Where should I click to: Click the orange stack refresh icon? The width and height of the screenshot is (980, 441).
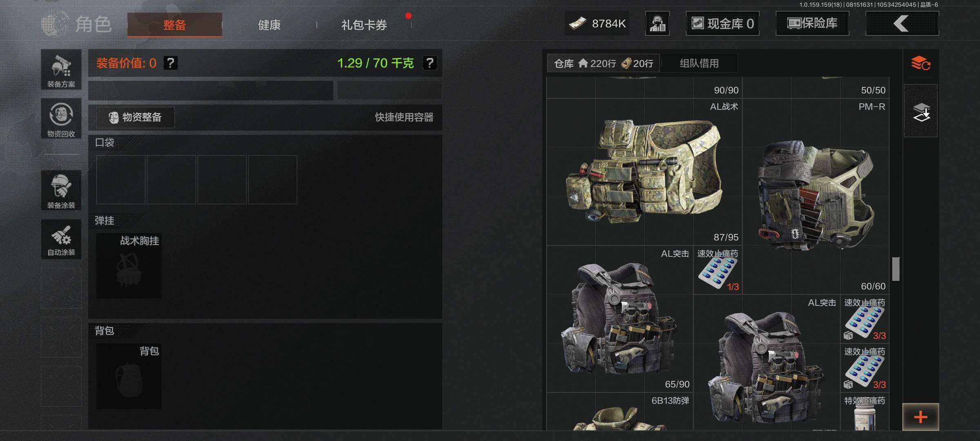(x=920, y=63)
